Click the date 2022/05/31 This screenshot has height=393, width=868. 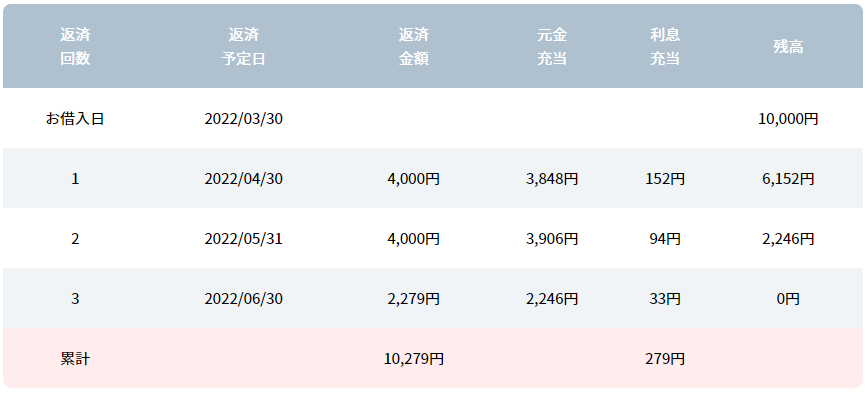(x=244, y=239)
